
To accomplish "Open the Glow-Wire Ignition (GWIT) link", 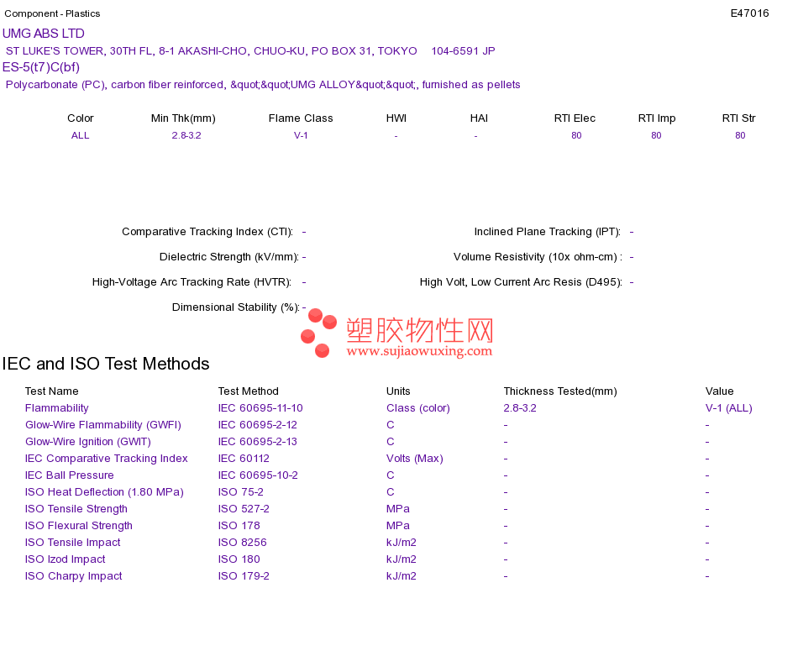I will point(88,441).
